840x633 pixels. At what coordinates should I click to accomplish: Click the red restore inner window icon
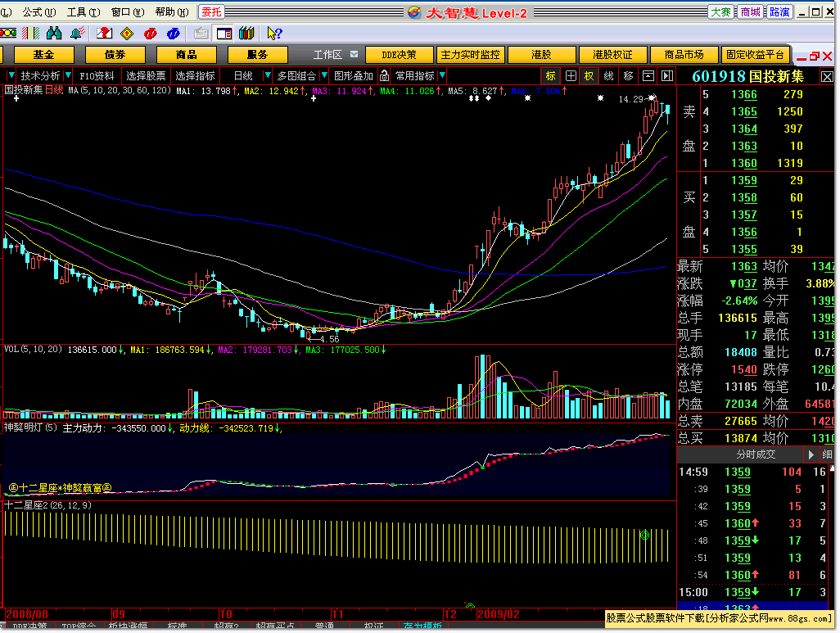pos(815,56)
